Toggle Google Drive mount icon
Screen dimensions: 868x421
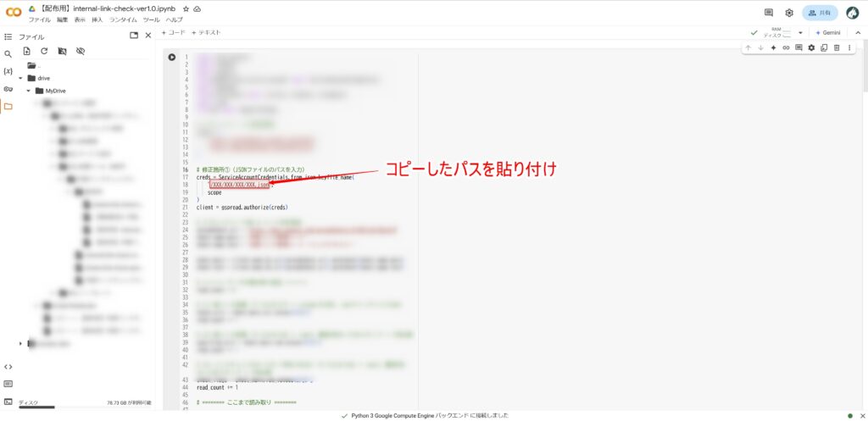pos(62,52)
